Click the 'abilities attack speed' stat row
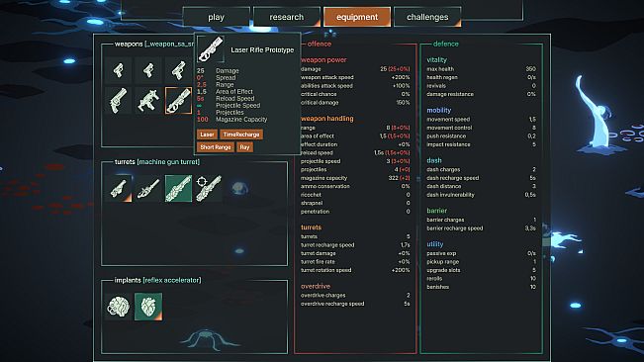 click(x=355, y=86)
